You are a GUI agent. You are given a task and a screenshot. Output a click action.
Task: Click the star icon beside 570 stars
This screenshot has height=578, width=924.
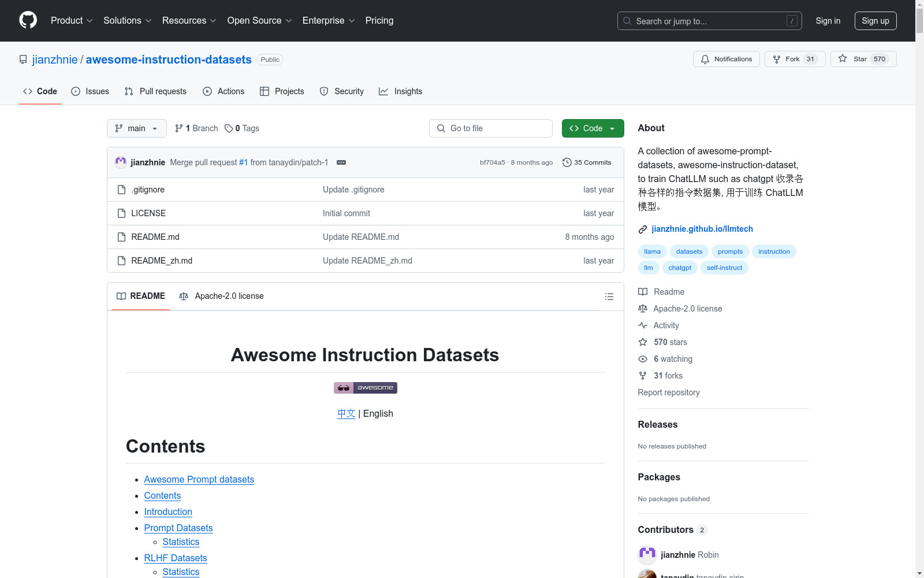pyautogui.click(x=643, y=342)
